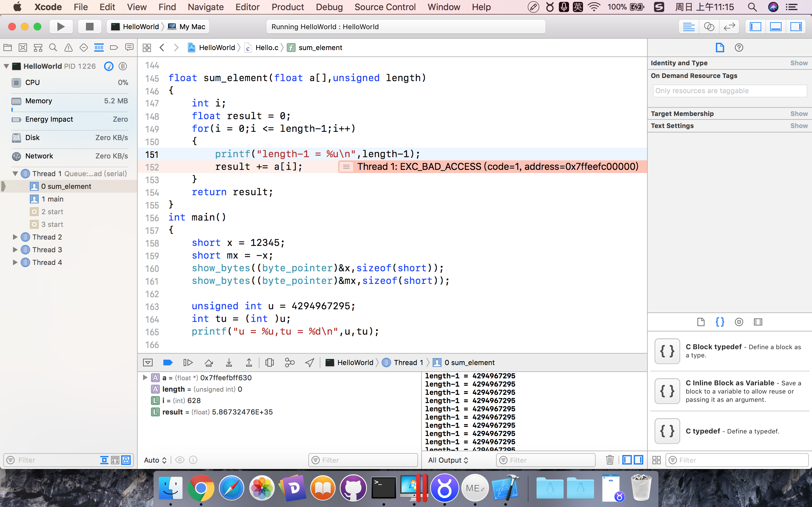Image resolution: width=812 pixels, height=507 pixels.
Task: Open Simulate Location arrow icon
Action: click(309, 363)
